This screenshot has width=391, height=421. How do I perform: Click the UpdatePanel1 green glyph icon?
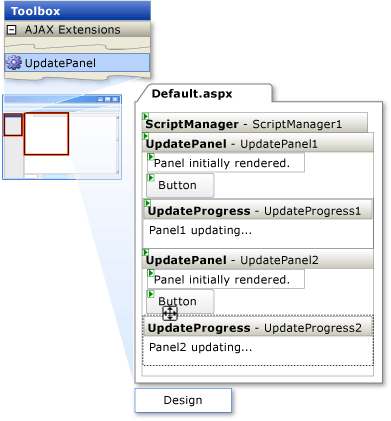(145, 136)
